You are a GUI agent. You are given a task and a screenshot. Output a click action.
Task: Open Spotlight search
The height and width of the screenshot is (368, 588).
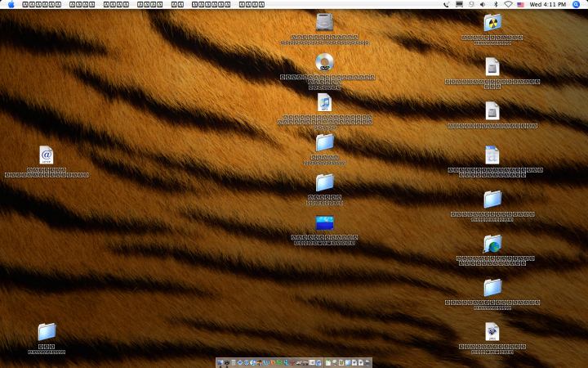pyautogui.click(x=576, y=5)
